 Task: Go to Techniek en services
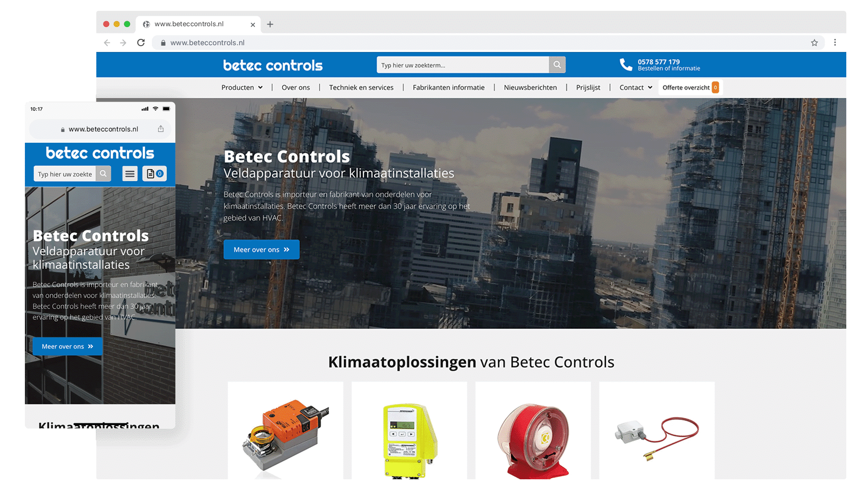point(361,88)
